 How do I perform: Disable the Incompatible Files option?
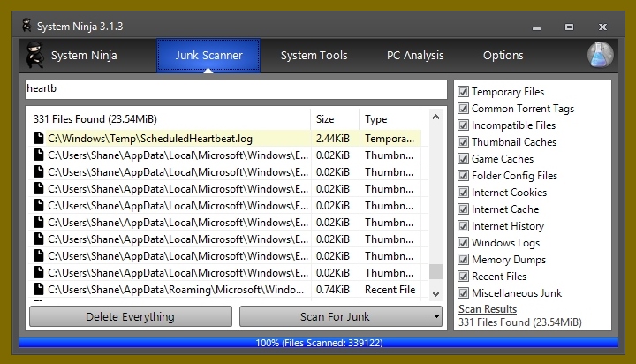pos(463,125)
